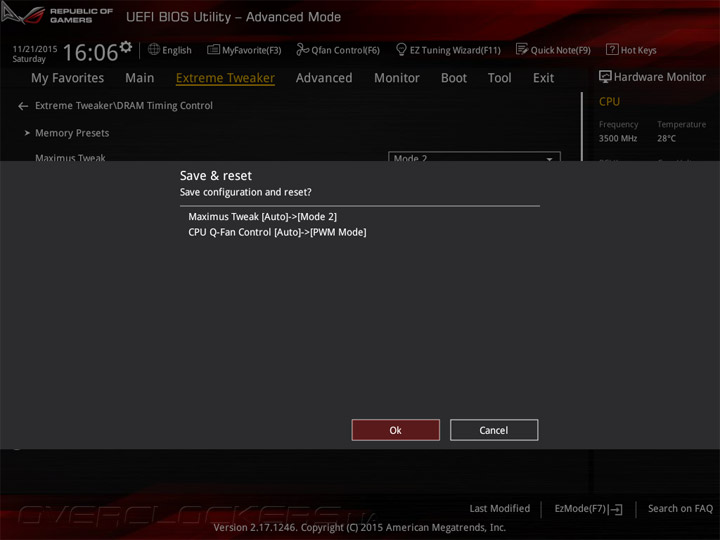Open the Extreme Tweaker tab
The image size is (720, 540).
pyautogui.click(x=225, y=78)
